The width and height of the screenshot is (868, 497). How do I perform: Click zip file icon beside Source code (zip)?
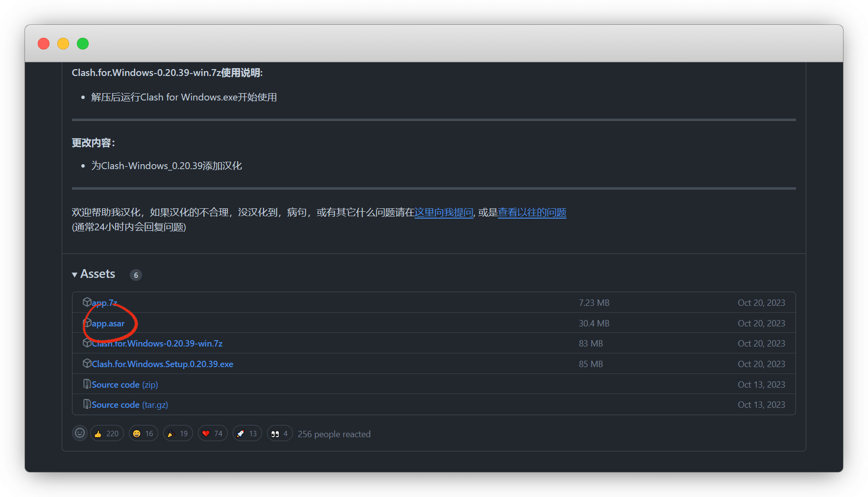pyautogui.click(x=87, y=384)
